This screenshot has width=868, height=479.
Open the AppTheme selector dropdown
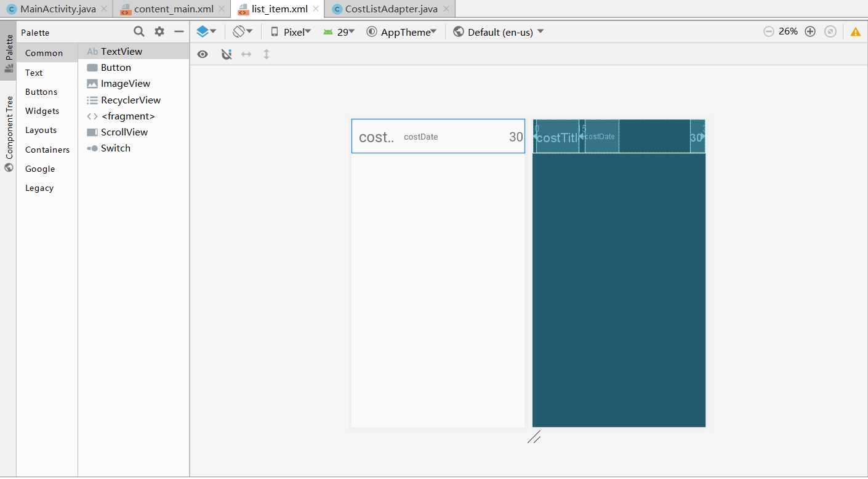click(x=401, y=32)
